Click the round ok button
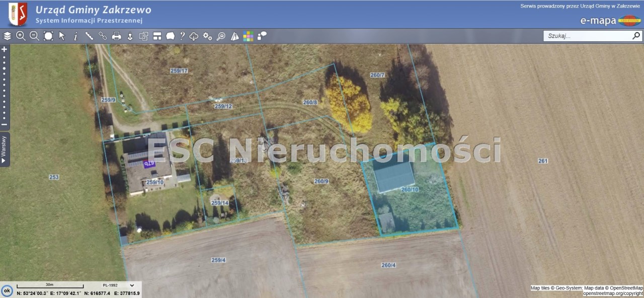 pyautogui.click(x=7, y=290)
